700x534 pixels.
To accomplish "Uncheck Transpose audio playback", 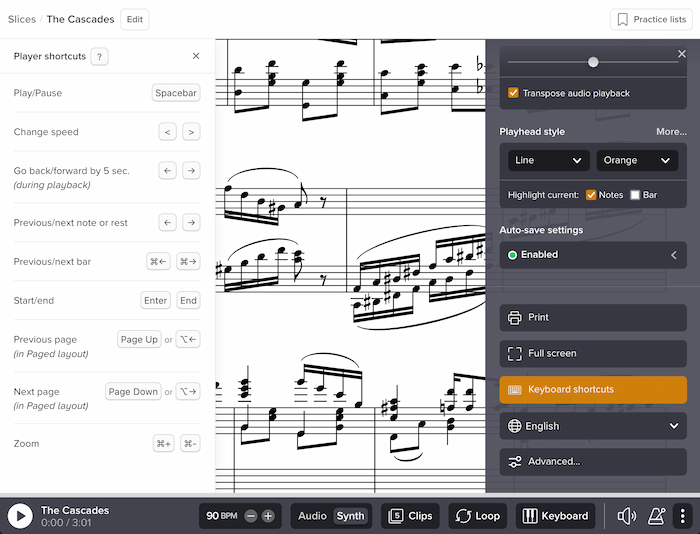I will pyautogui.click(x=513, y=93).
